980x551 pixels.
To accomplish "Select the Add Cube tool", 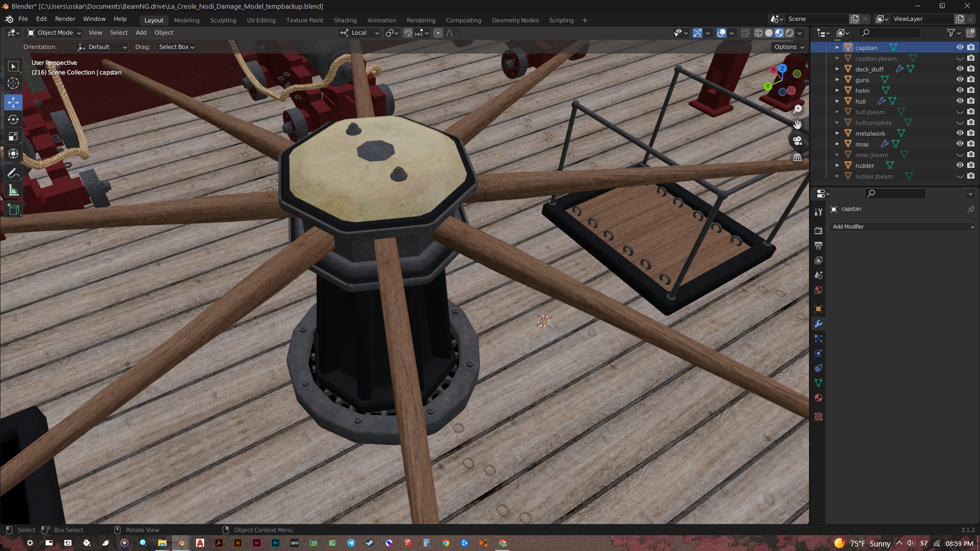I will (x=13, y=210).
